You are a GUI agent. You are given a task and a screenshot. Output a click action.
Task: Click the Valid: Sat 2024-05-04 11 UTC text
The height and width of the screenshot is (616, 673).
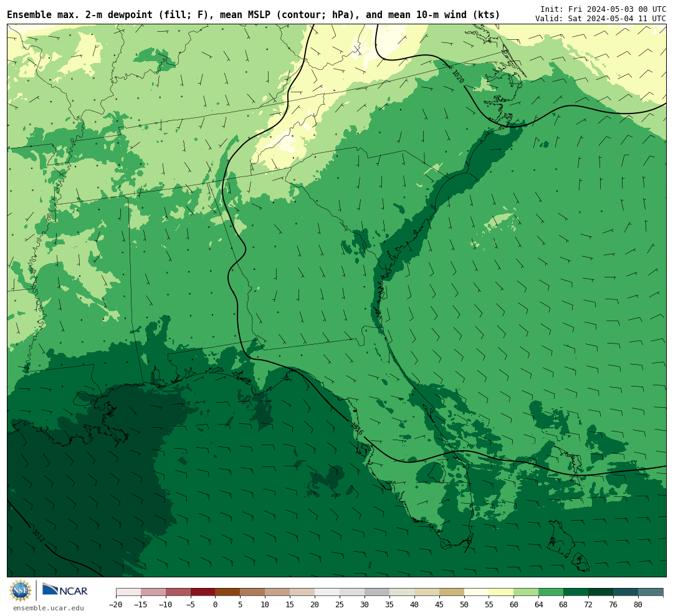(x=601, y=19)
